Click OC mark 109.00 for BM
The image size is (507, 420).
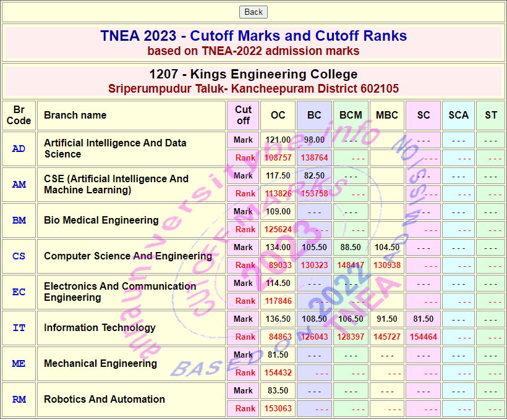278,212
